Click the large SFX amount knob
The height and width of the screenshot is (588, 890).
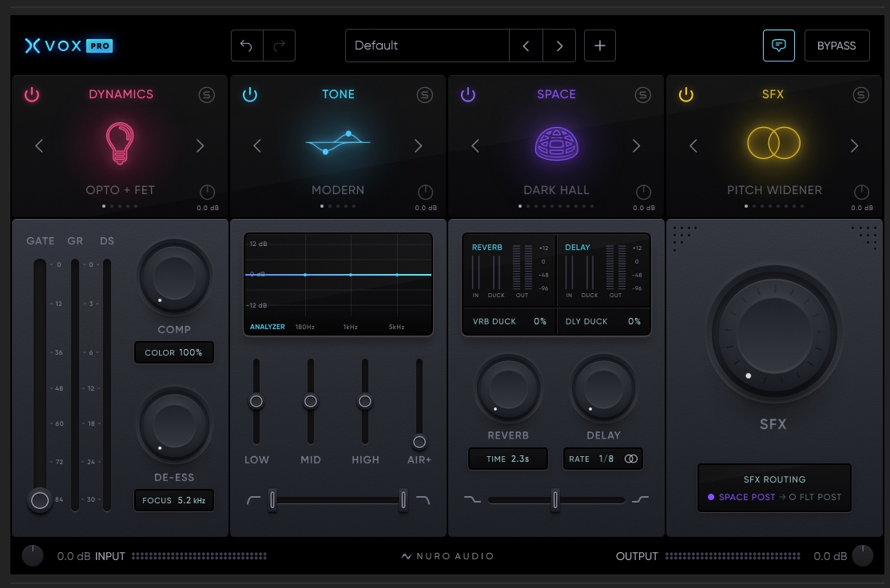click(774, 334)
